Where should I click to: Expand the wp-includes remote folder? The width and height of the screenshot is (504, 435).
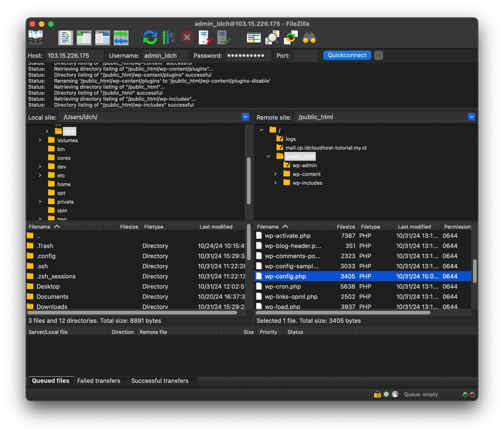tap(275, 182)
